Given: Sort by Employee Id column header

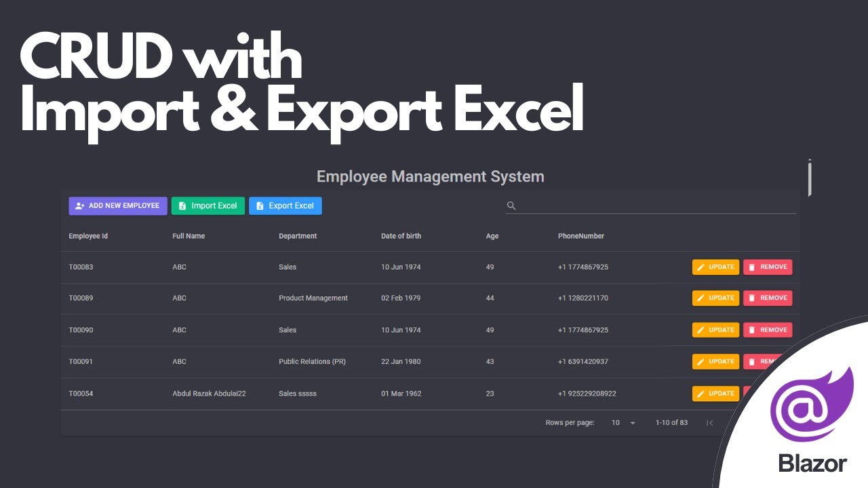Looking at the screenshot, I should tap(88, 237).
